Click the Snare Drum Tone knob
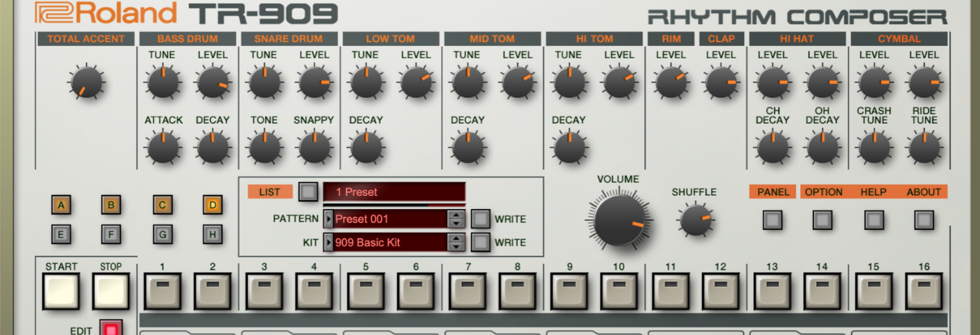Viewport: 980px width, 335px height. point(264,148)
